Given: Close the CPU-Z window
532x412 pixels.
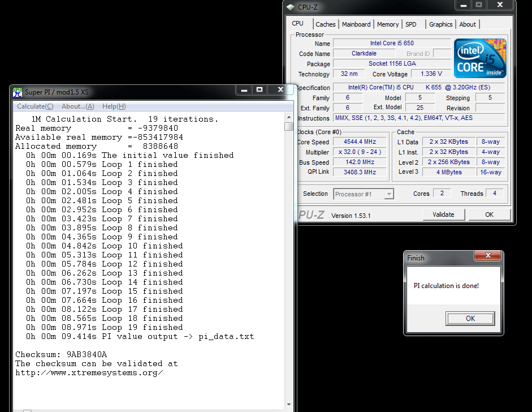Looking at the screenshot, I should coord(500,5).
